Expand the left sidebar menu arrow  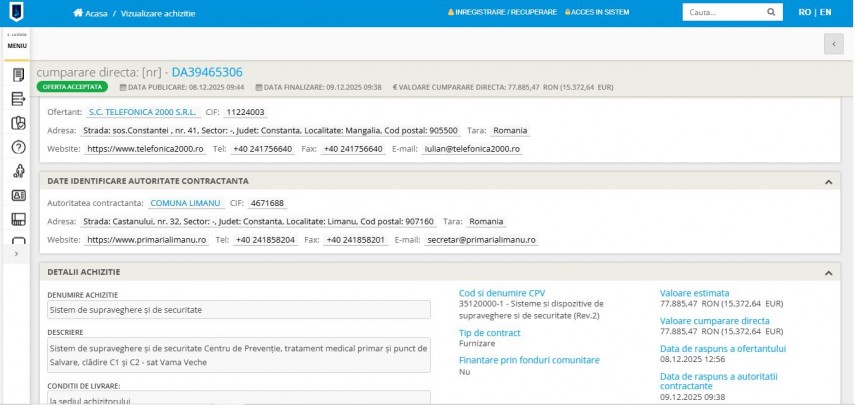pyautogui.click(x=15, y=255)
